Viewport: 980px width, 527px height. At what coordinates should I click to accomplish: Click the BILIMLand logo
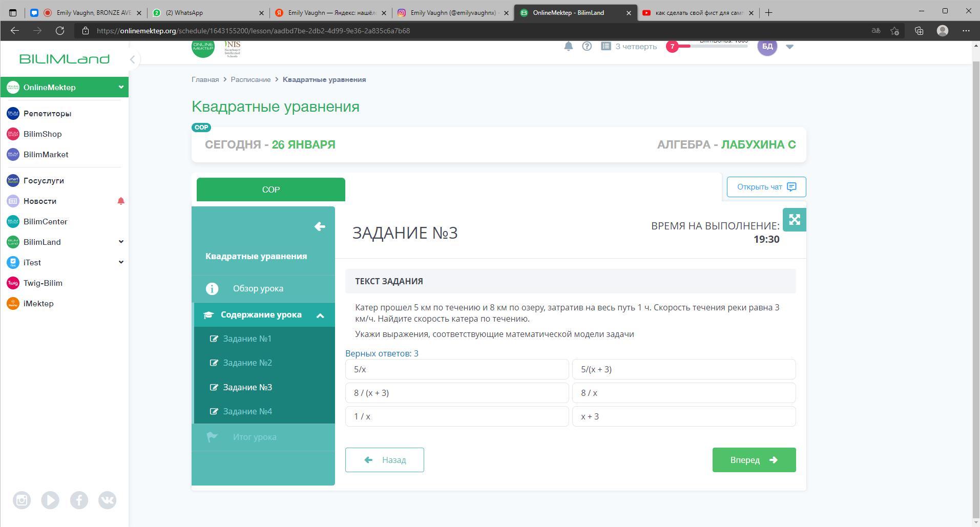pos(64,59)
